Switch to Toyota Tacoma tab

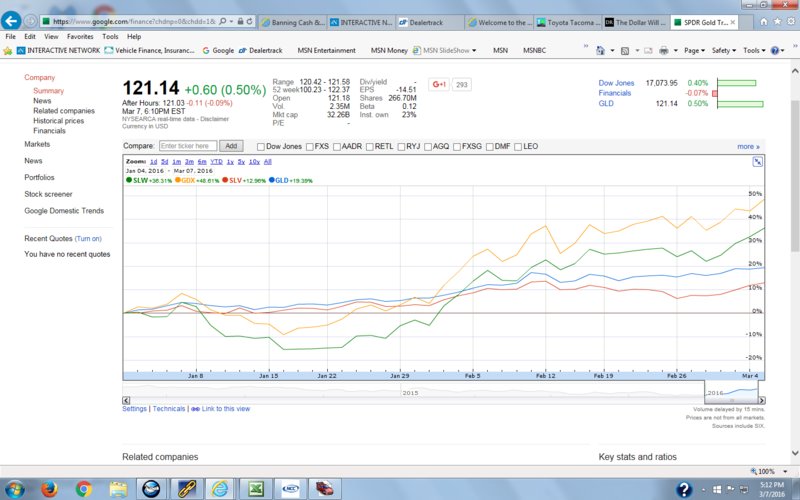pos(567,22)
